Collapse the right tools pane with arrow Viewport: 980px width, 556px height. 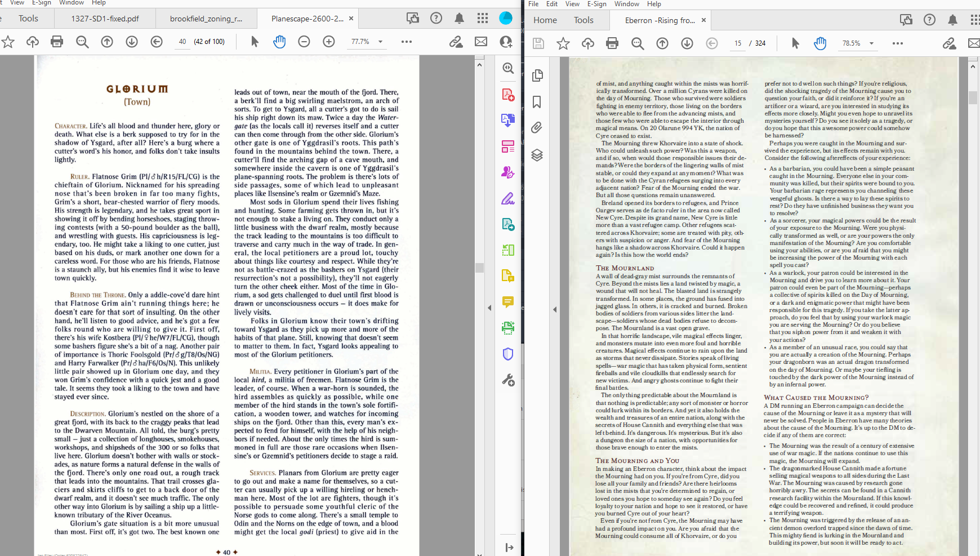[509, 547]
